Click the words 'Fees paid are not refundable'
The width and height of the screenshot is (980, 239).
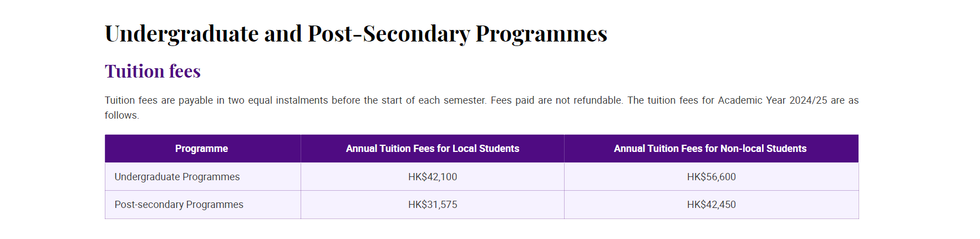[x=556, y=100]
